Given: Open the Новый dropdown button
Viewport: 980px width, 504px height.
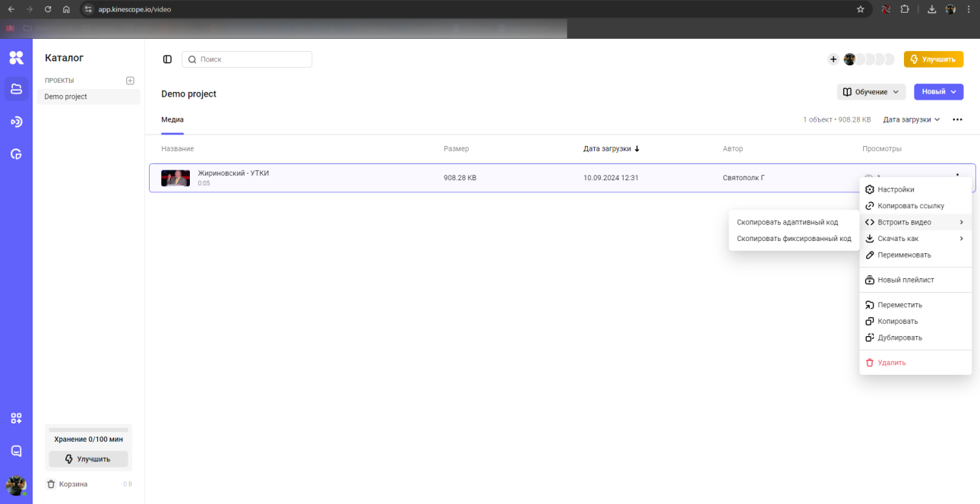Looking at the screenshot, I should 938,92.
